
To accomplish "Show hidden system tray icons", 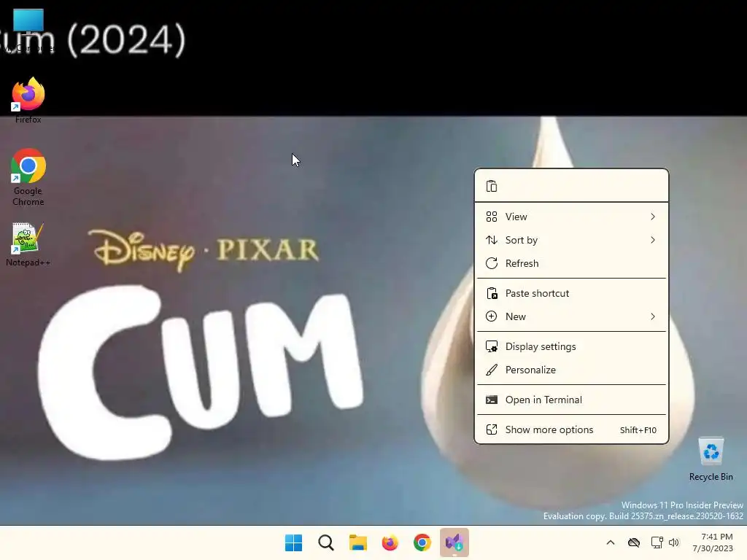I will click(611, 542).
